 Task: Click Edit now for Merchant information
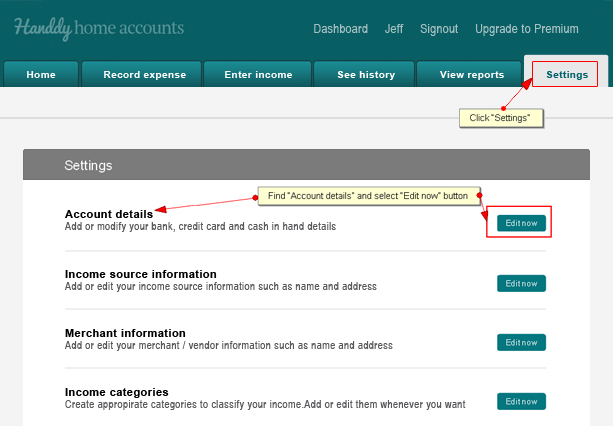click(x=522, y=342)
